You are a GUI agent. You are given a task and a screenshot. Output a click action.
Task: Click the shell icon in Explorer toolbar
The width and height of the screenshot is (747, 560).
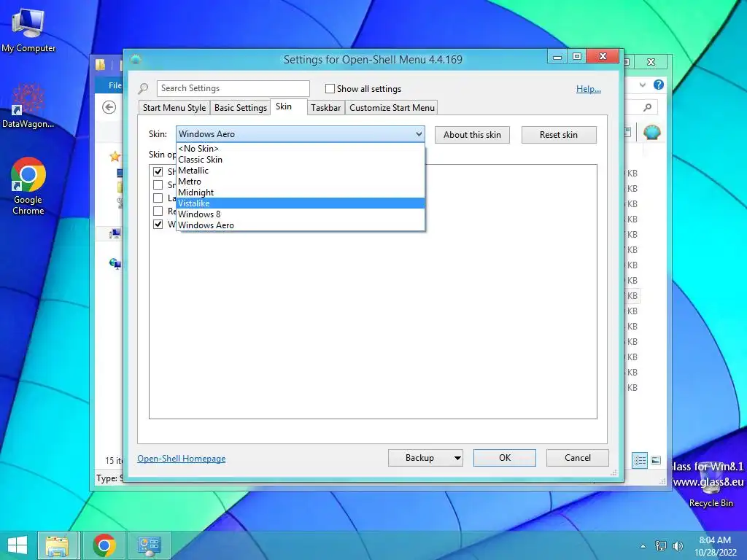651,132
